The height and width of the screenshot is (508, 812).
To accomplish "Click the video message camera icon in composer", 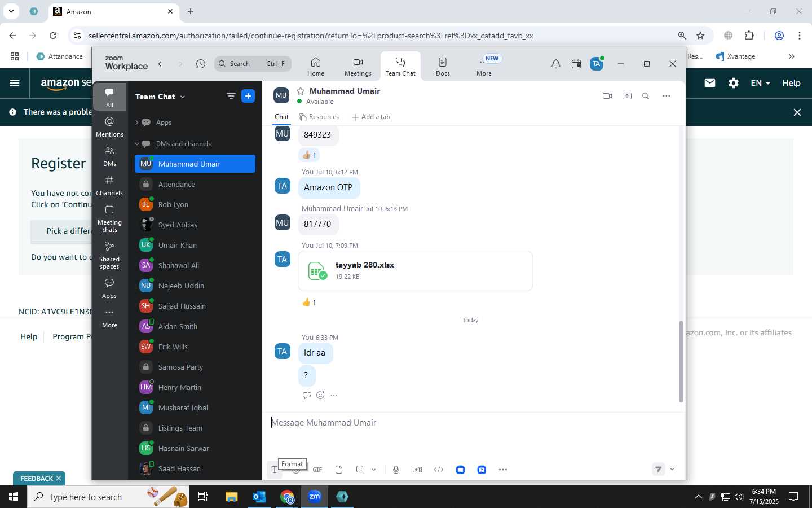I will coord(417,470).
